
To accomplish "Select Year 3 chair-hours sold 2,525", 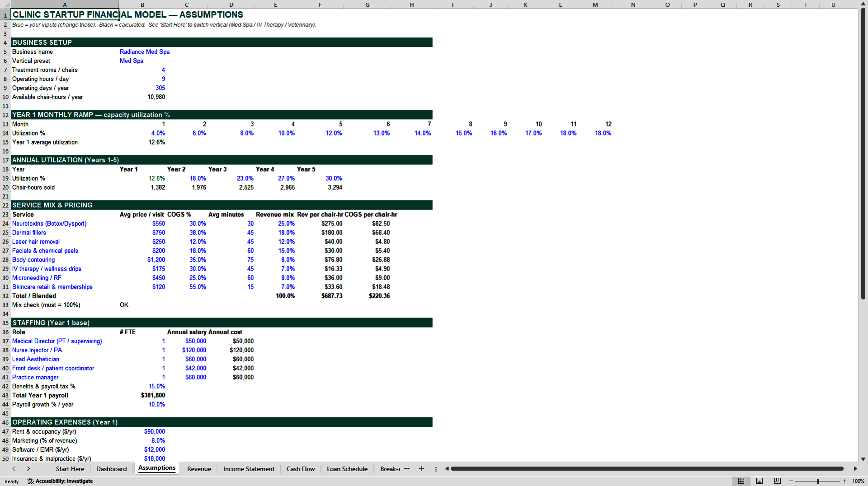I will coord(231,187).
